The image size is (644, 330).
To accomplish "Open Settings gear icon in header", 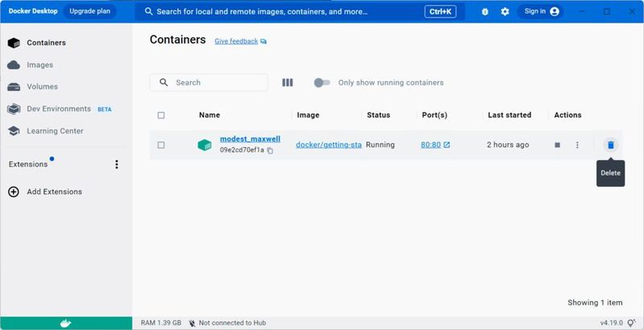I will point(505,11).
